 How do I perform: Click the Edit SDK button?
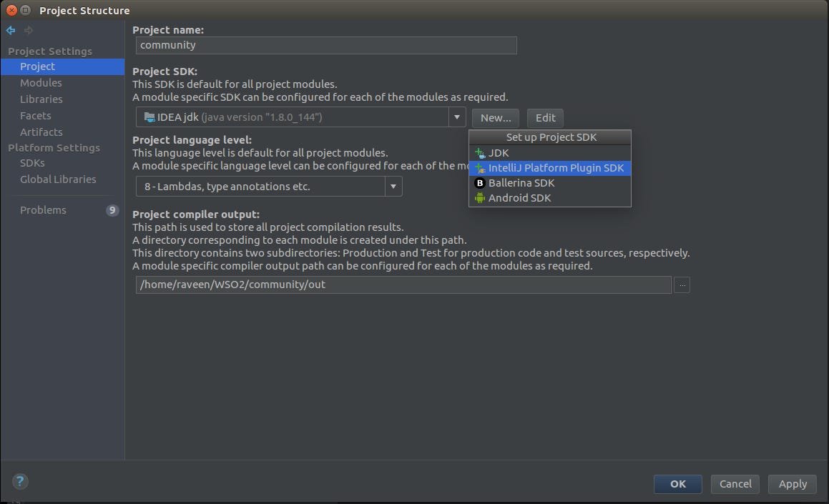[x=545, y=118]
